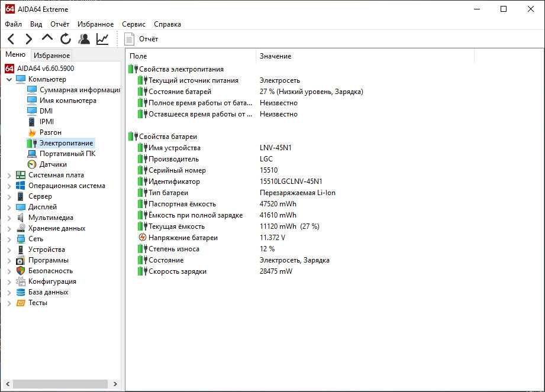Expand the Мультимедиа node
The image size is (545, 392).
click(9, 218)
